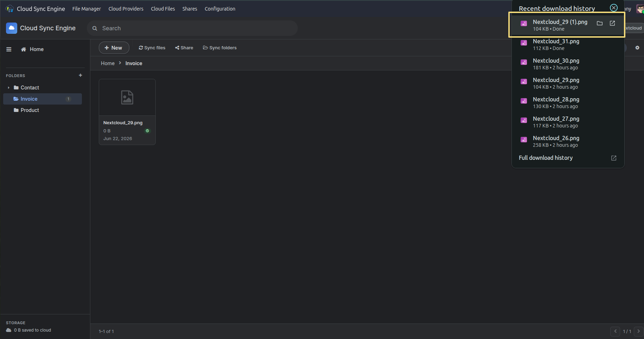Click the Nextcloud_31.png file icon in downloads
The height and width of the screenshot is (339, 644).
(x=524, y=43)
